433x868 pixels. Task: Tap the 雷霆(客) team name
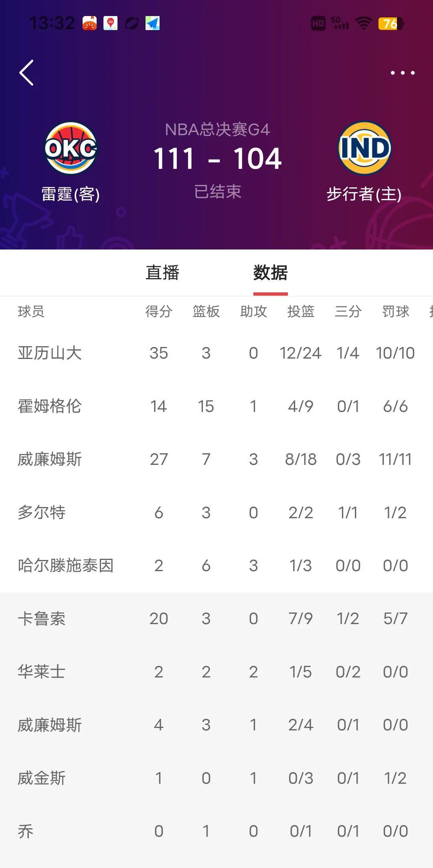[x=71, y=194]
